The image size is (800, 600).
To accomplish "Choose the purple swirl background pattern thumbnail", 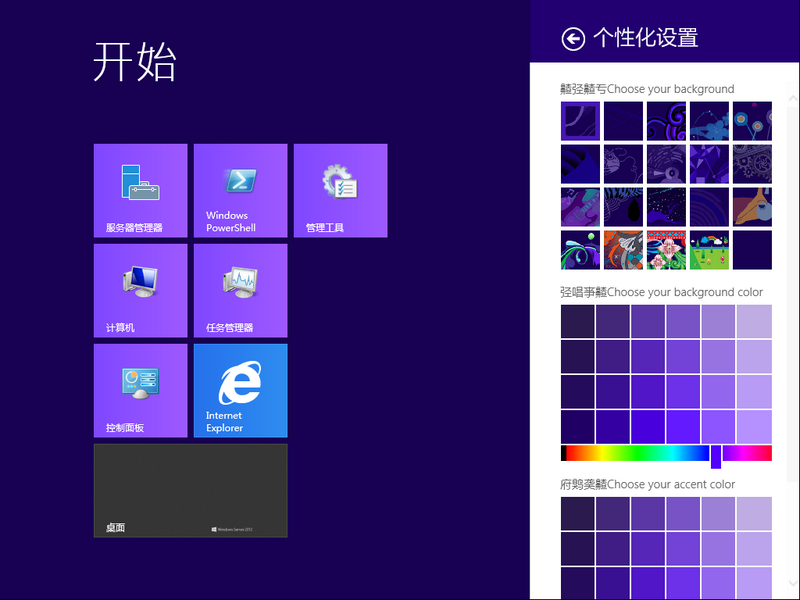I will (666, 121).
